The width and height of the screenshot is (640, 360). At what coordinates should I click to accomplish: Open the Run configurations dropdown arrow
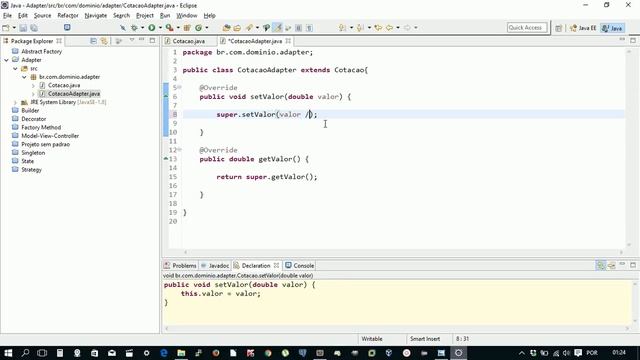(160, 28)
